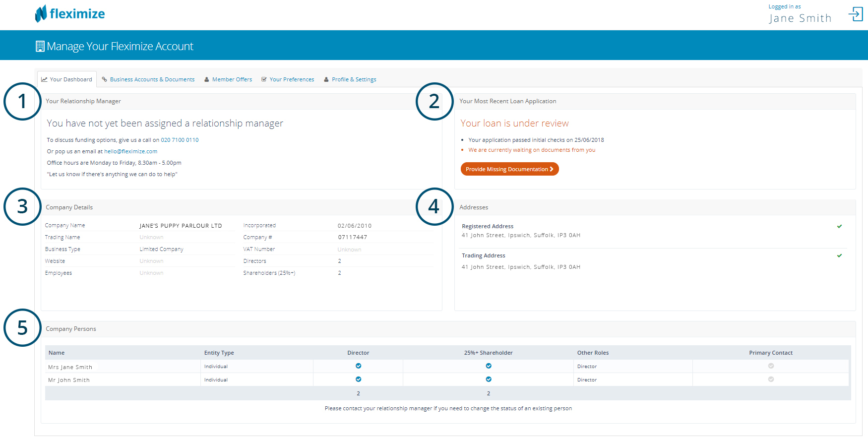Click Limited Company business type value
This screenshot has width=868, height=441.
[161, 250]
